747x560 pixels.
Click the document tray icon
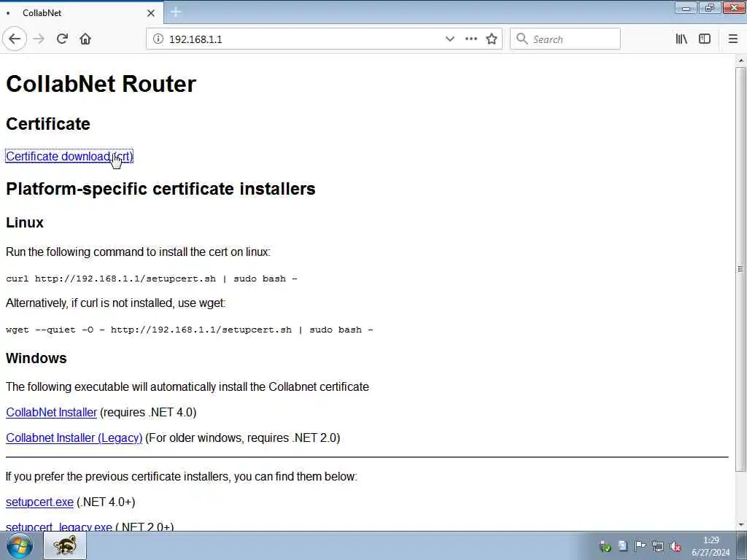point(623,547)
